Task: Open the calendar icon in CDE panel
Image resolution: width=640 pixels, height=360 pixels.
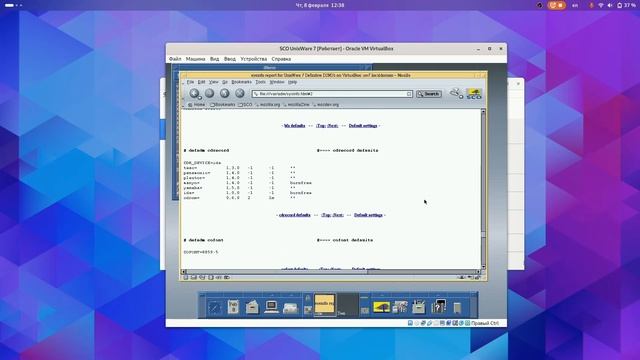Action: point(233,307)
